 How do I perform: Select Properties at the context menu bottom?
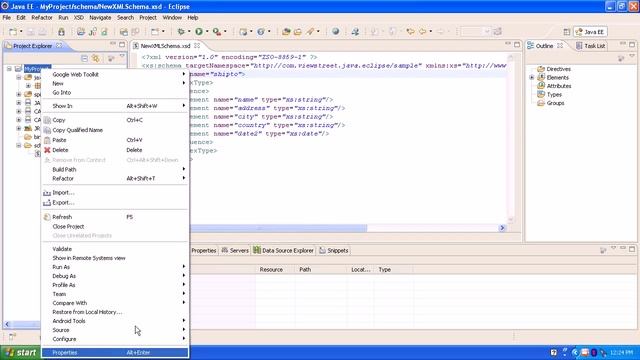click(115, 352)
